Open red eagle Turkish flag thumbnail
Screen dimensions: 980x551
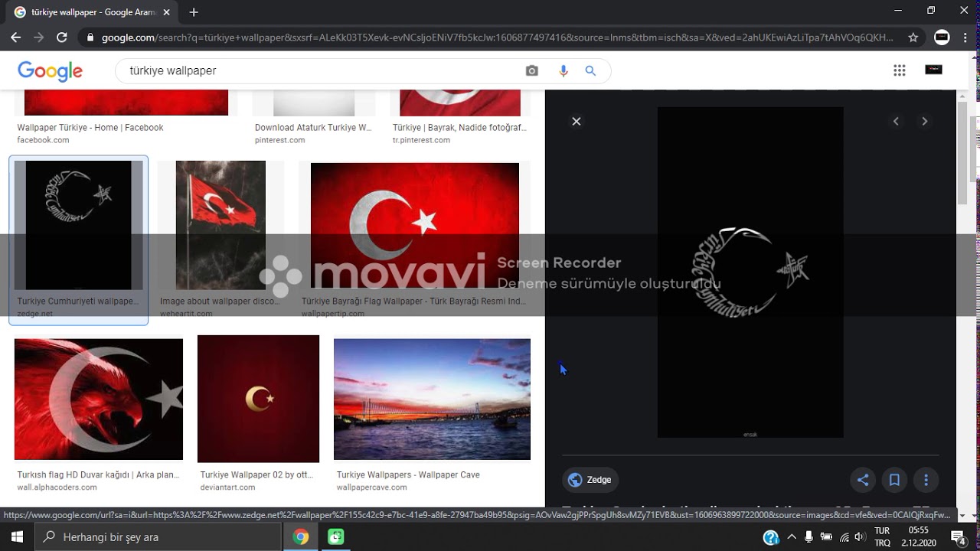coord(99,399)
